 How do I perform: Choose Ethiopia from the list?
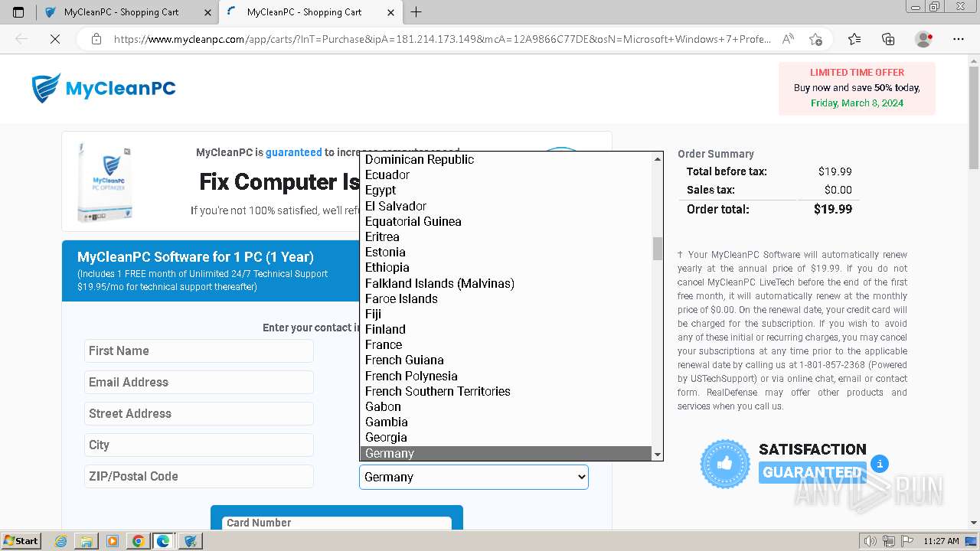[505, 267]
